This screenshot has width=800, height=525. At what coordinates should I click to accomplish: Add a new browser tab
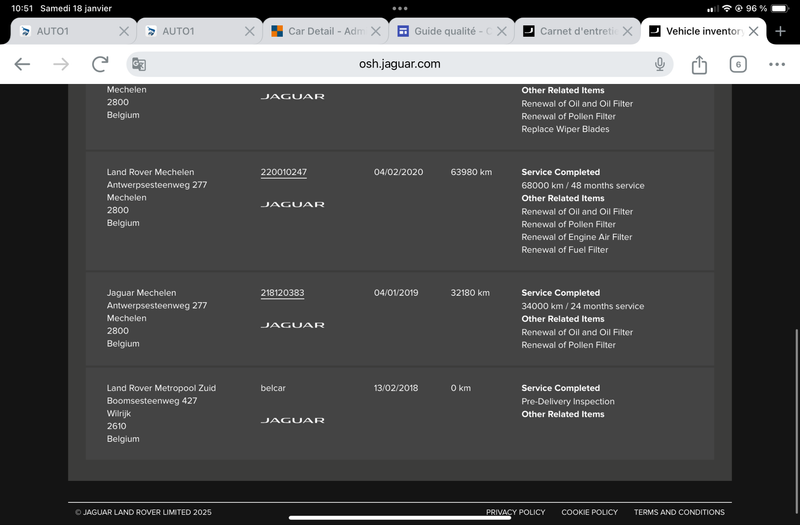click(x=780, y=31)
